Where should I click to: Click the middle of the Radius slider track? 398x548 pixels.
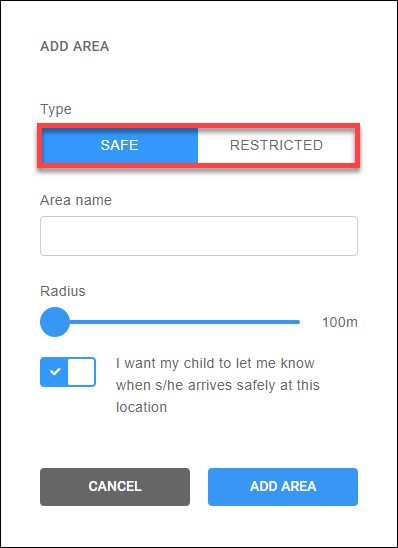click(x=170, y=322)
